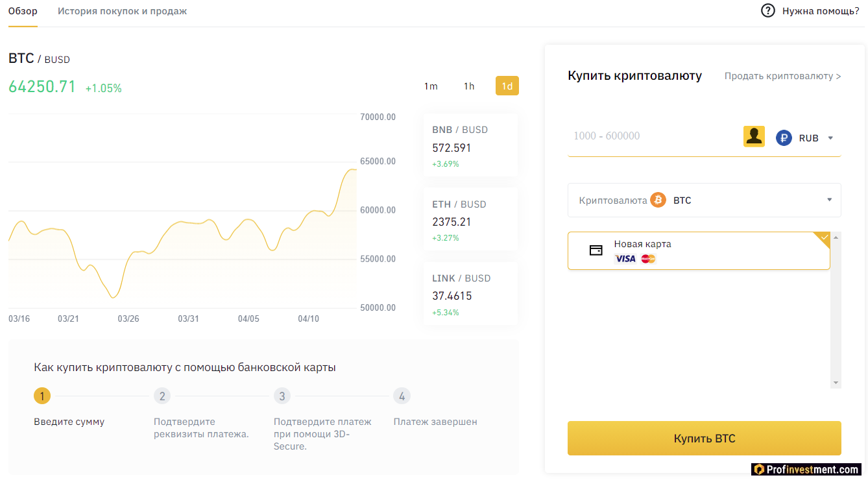This screenshot has width=868, height=482.
Task: Click the +5.34% LINK change value
Action: (x=446, y=313)
